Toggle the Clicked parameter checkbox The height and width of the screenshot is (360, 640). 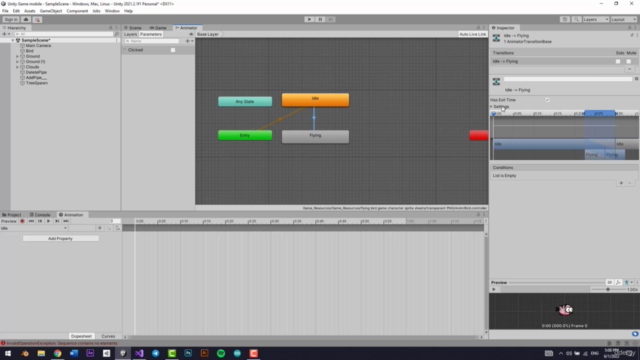(x=173, y=50)
